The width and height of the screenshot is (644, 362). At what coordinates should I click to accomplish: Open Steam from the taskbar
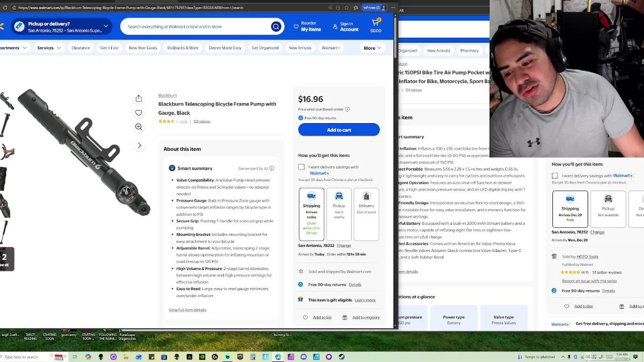342,357
